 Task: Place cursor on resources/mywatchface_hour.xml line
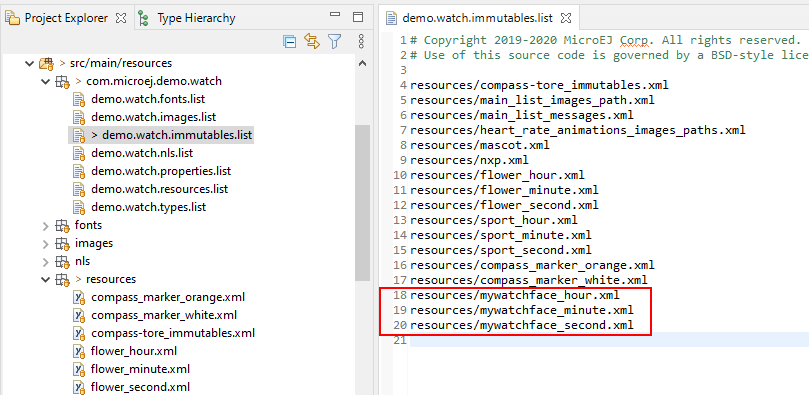point(515,295)
